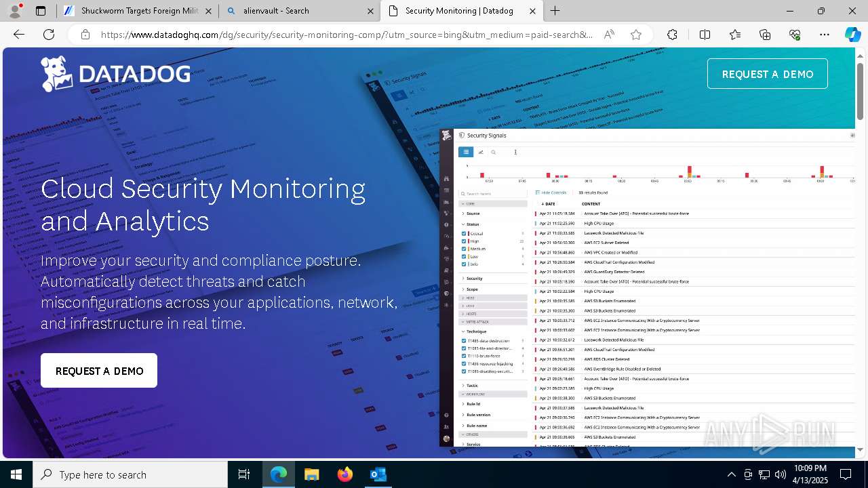Viewport: 868px width, 488px height.
Task: Click the search view icon in Security Signals
Action: pyautogui.click(x=494, y=152)
